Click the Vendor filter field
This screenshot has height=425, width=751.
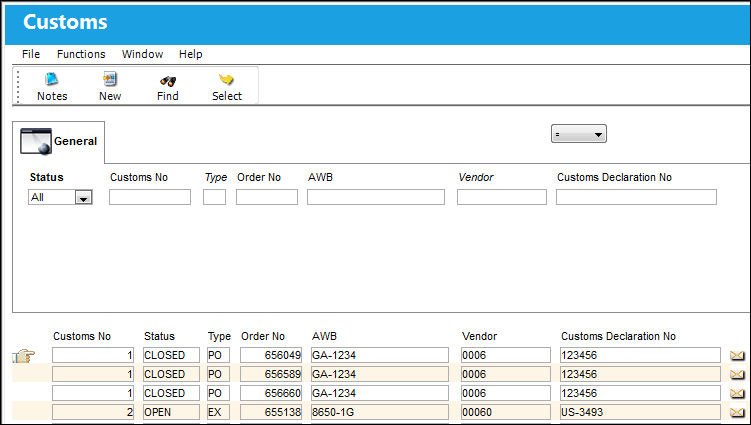502,197
